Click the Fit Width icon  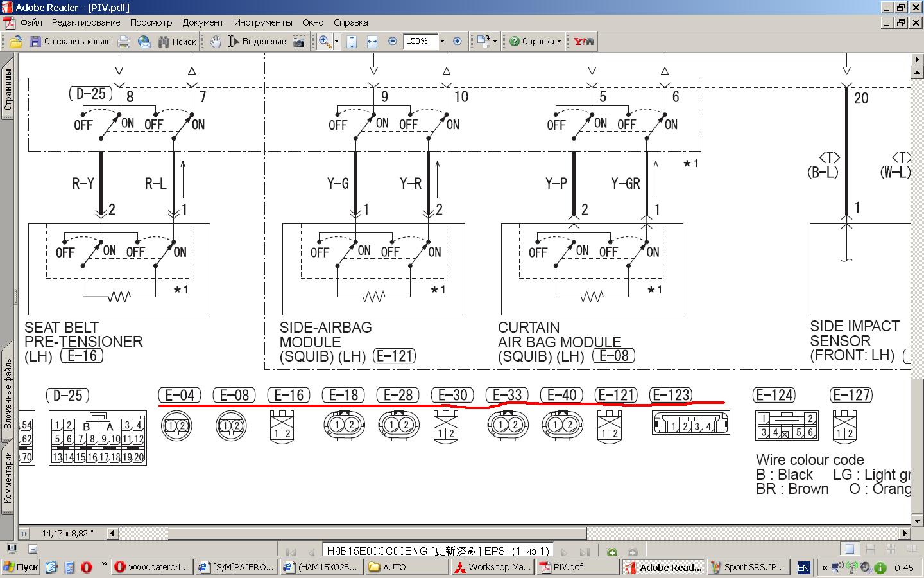coord(372,42)
